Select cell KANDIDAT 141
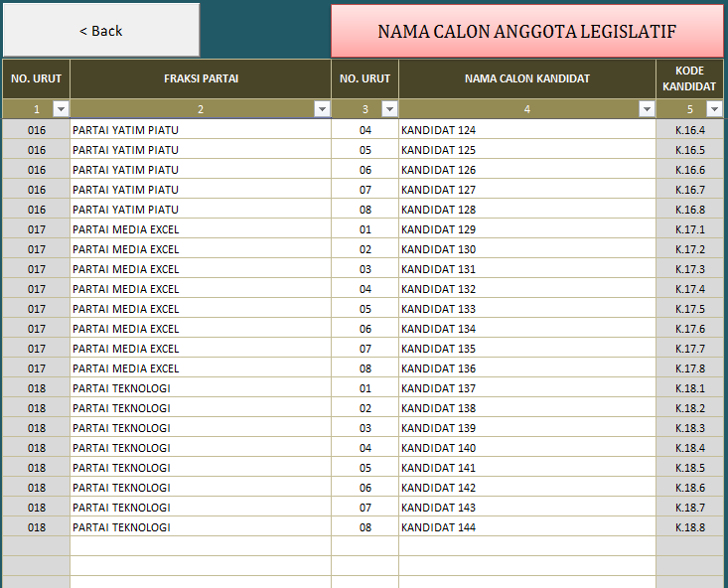 pyautogui.click(x=527, y=467)
